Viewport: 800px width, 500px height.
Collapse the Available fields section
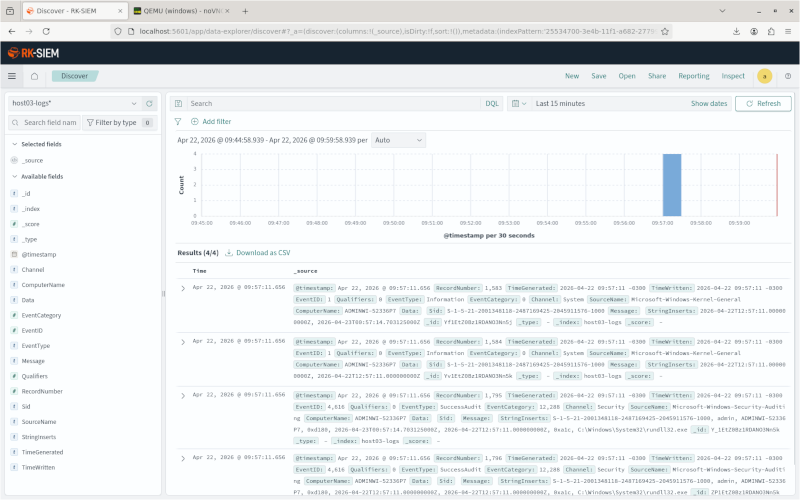(x=13, y=176)
